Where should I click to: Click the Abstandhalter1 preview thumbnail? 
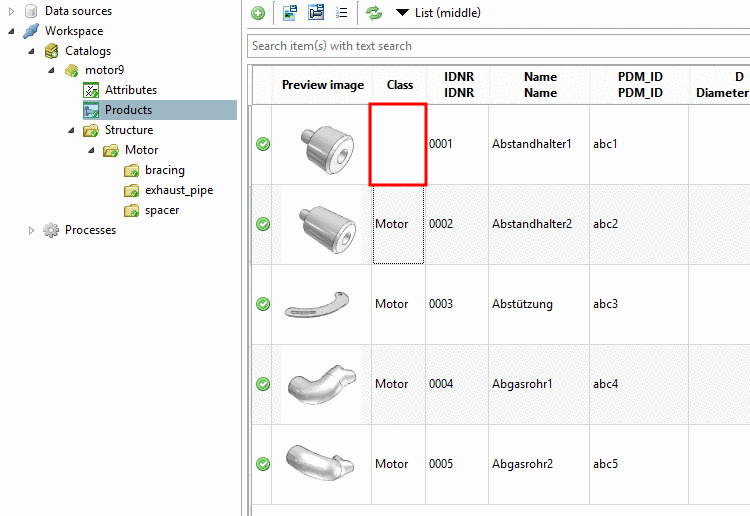327,149
